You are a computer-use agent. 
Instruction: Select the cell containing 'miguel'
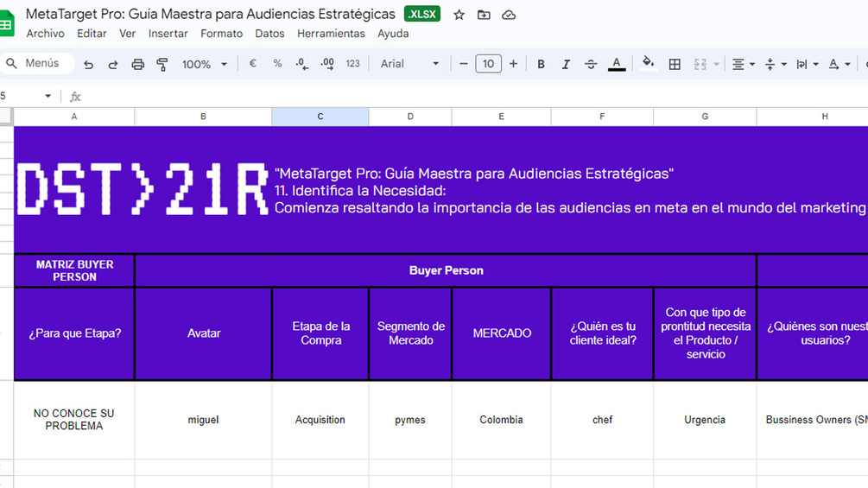(x=203, y=420)
